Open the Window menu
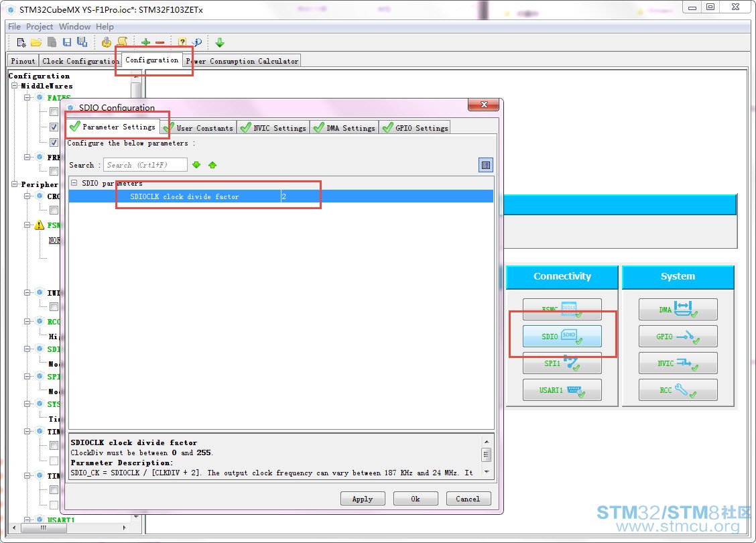The height and width of the screenshot is (543, 756). [75, 27]
